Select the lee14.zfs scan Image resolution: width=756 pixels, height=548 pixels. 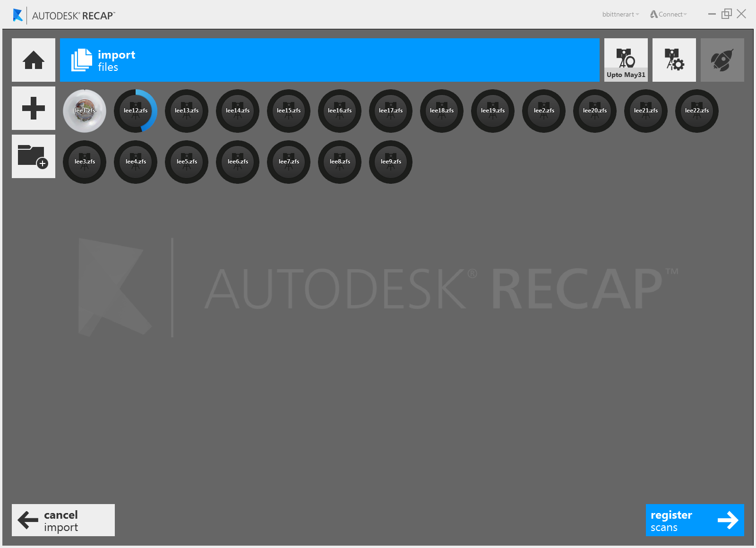[238, 111]
